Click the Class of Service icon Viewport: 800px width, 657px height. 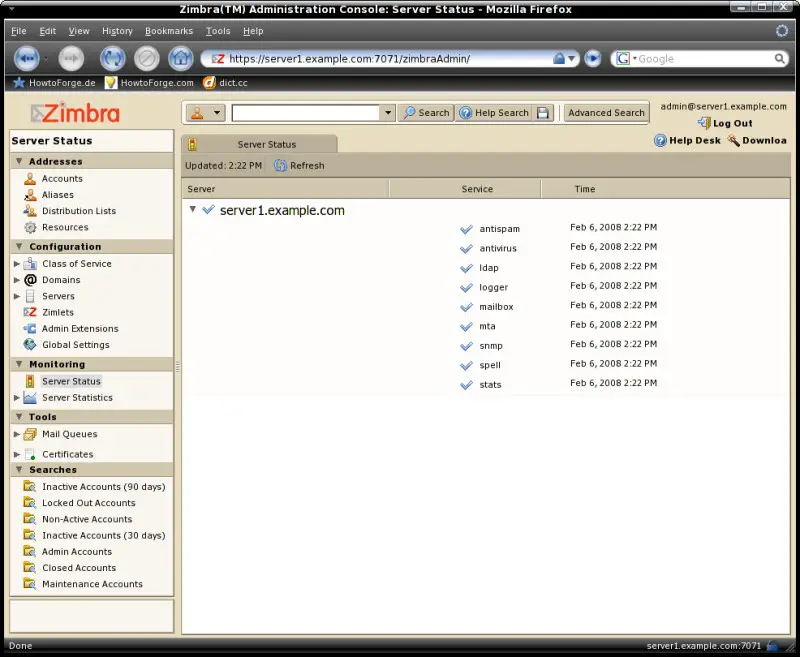pyautogui.click(x=30, y=264)
